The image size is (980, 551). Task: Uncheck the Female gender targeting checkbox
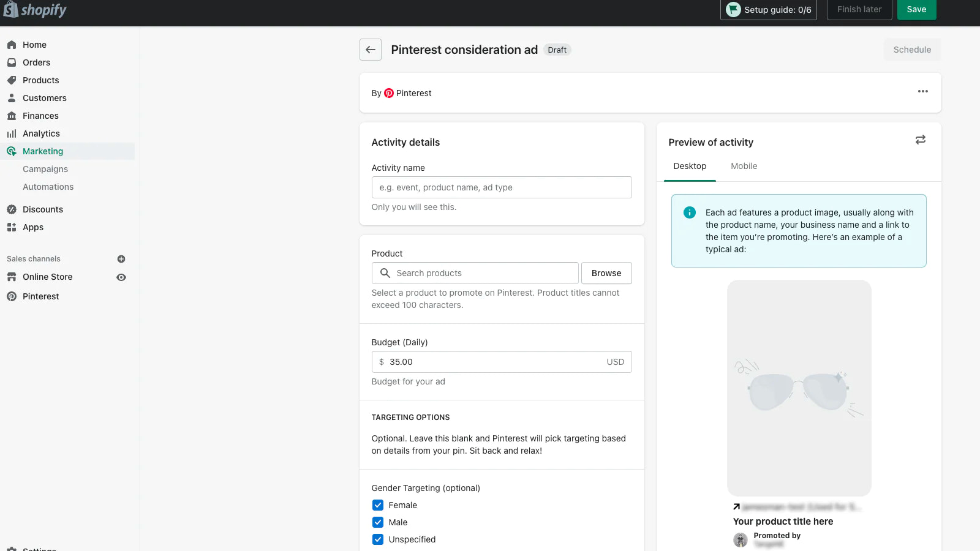[378, 504]
